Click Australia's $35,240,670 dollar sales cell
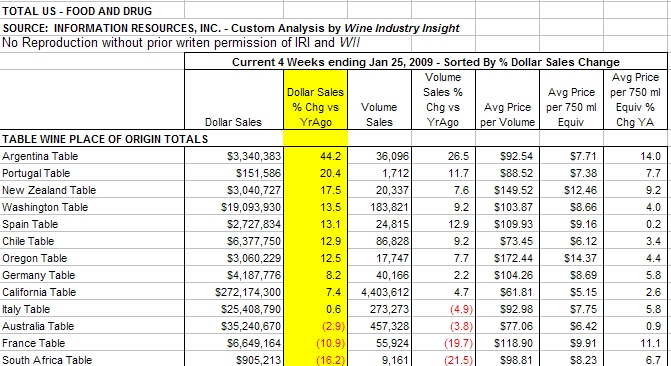671x366 pixels. click(234, 326)
